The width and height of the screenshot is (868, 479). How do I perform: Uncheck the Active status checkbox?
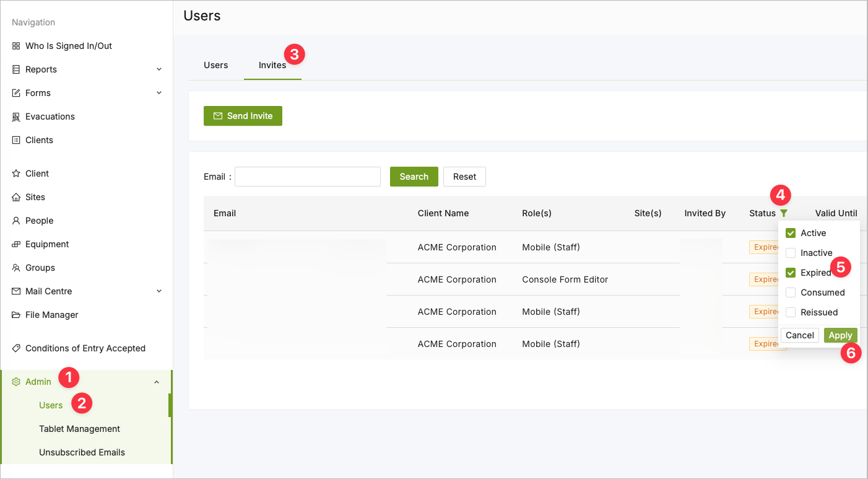pyautogui.click(x=791, y=233)
